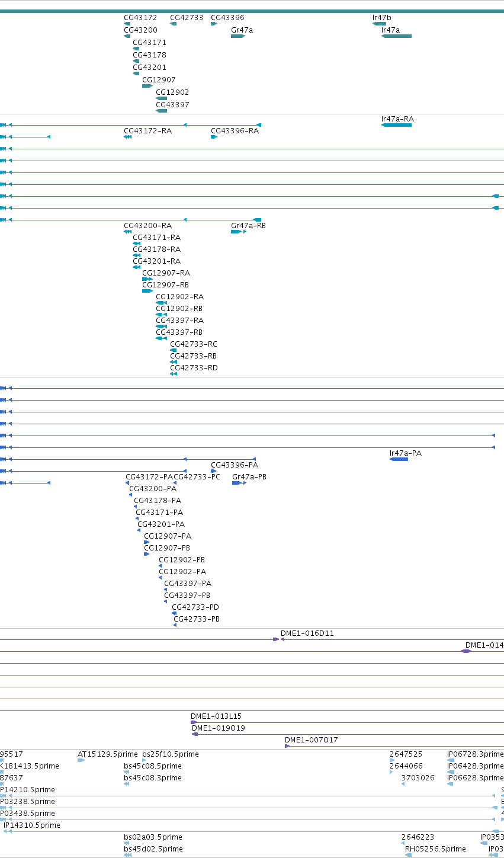This screenshot has height=858, width=504.
Task: Select feature 3703026
Action: pos(418,778)
